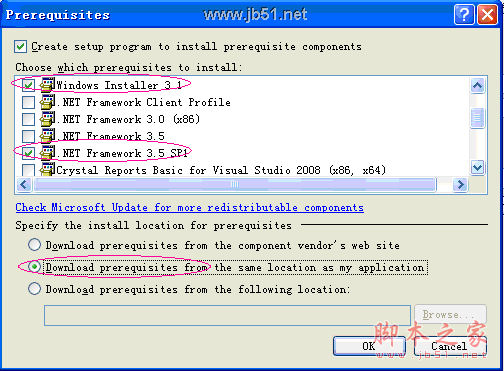Select download from component vendor's web site
The image size is (504, 371).
[35, 245]
